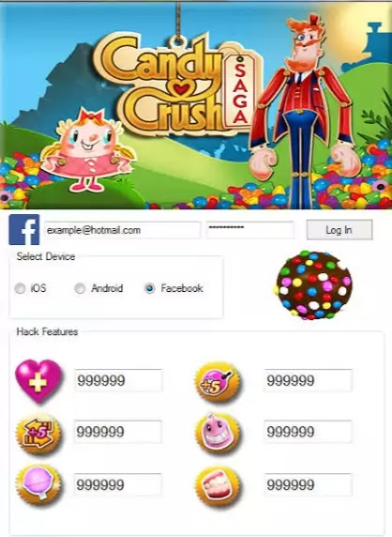Click the candy bomb amount field
Screen dimensions: 392x537
coord(308,380)
